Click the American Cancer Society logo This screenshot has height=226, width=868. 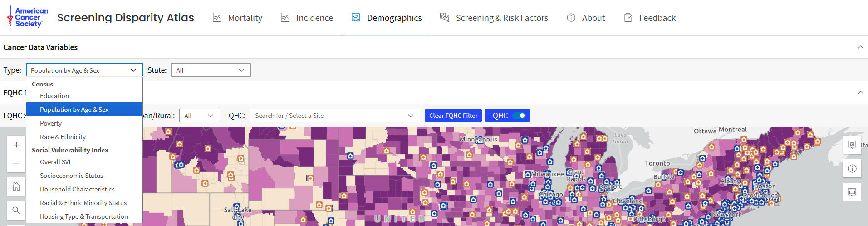point(28,17)
